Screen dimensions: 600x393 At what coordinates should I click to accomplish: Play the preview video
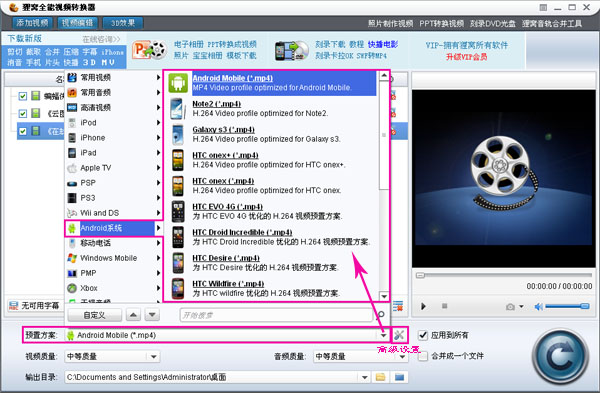click(423, 306)
